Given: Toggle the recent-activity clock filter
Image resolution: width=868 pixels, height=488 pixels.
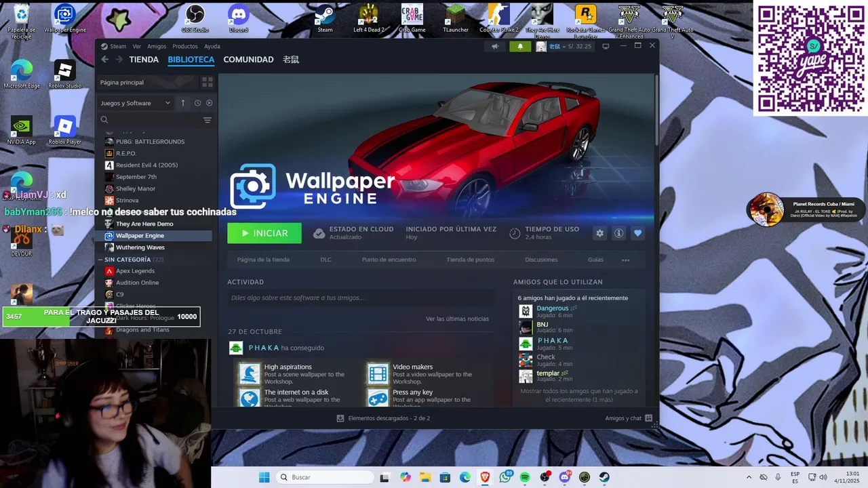Looking at the screenshot, I should click(197, 103).
